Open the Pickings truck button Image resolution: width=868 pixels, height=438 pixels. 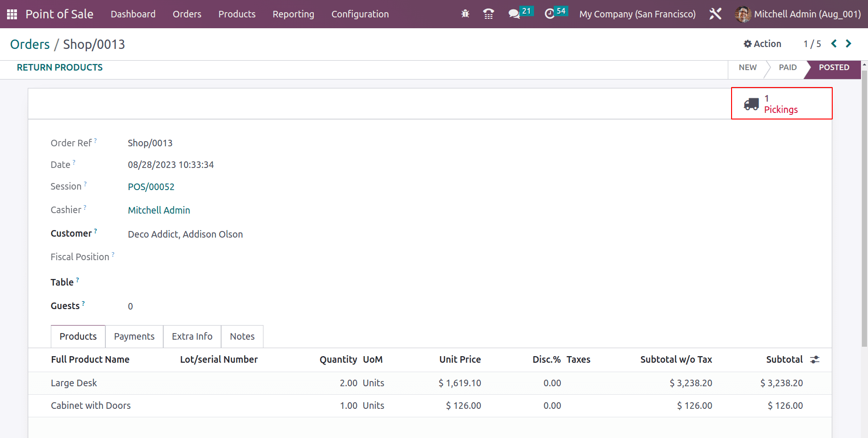tap(781, 104)
